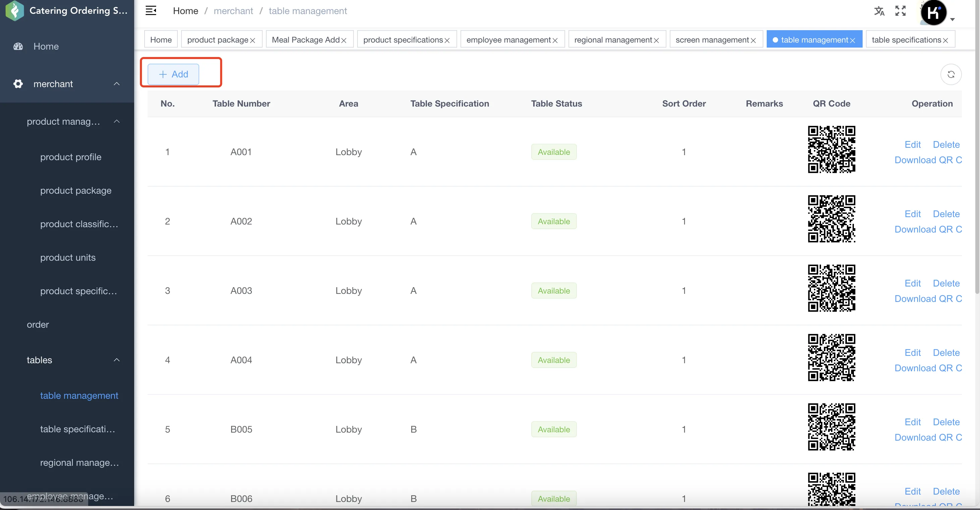Viewport: 980px width, 510px height.
Task: Open product classification in sidebar
Action: (79, 224)
